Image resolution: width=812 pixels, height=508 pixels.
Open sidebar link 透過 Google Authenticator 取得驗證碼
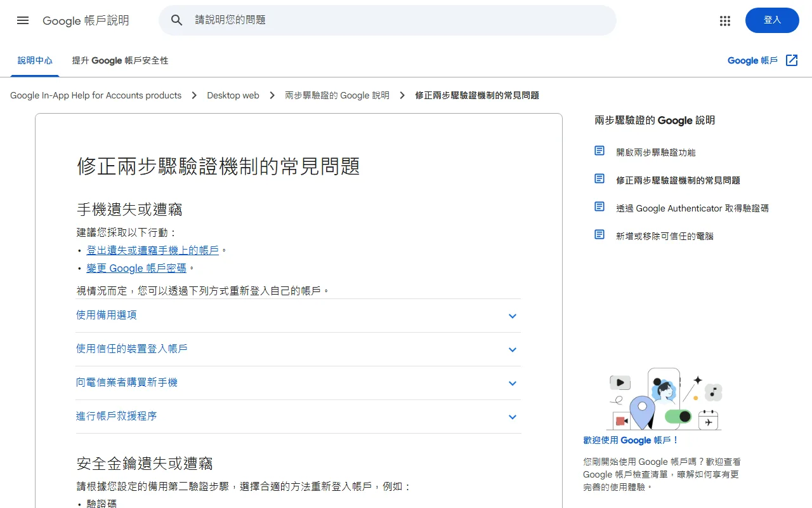click(x=692, y=208)
